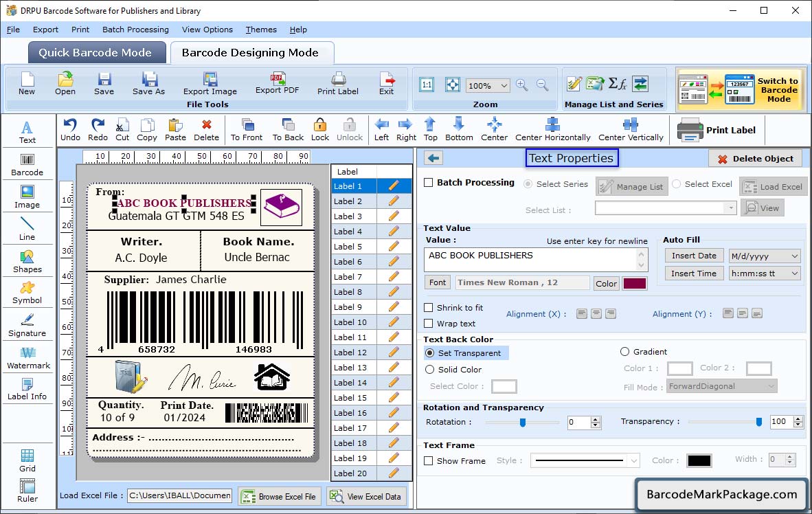Click Insert Date button
This screenshot has height=514, width=812.
[694, 256]
